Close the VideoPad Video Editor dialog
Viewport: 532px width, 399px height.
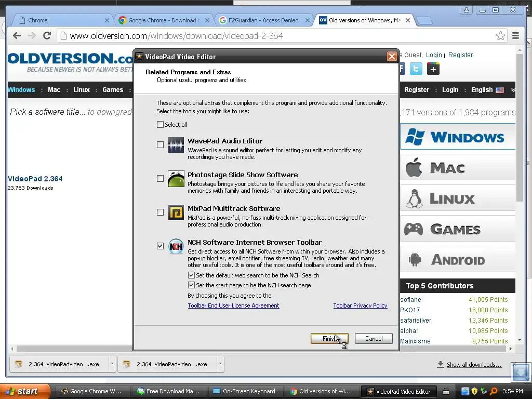pyautogui.click(x=392, y=56)
